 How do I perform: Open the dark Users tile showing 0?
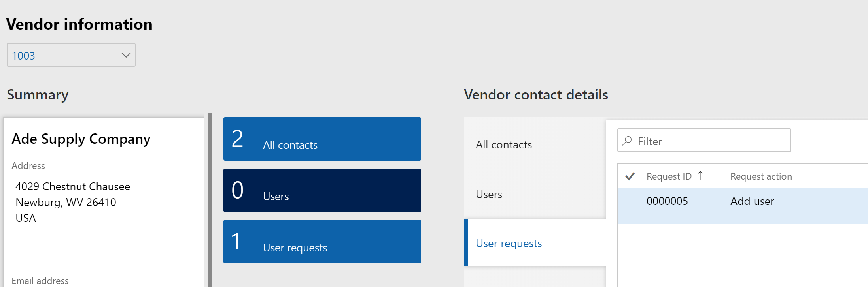click(x=322, y=190)
